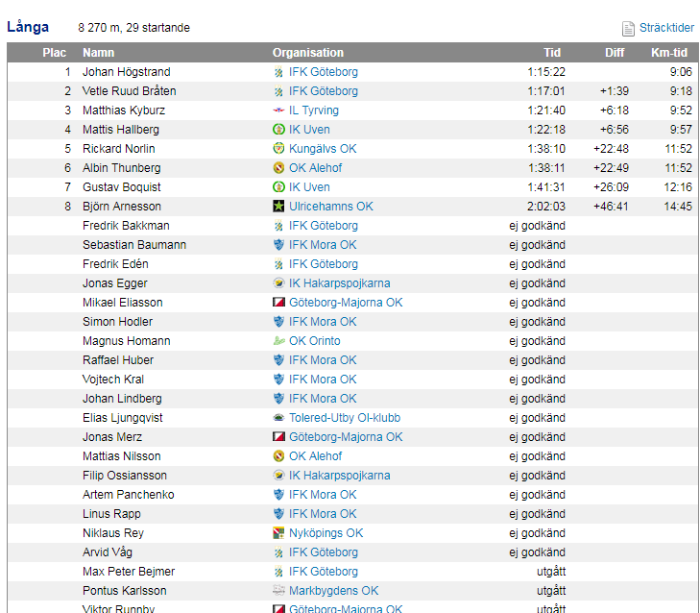Select the name Elias Ljungqvist
This screenshot has width=700, height=613.
coord(122,418)
